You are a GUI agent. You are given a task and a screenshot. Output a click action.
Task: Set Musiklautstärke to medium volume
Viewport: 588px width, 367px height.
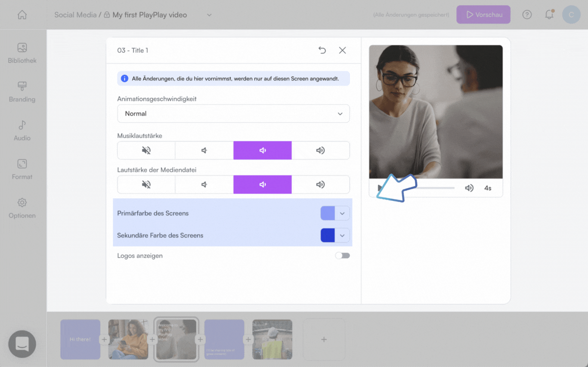[x=263, y=150]
